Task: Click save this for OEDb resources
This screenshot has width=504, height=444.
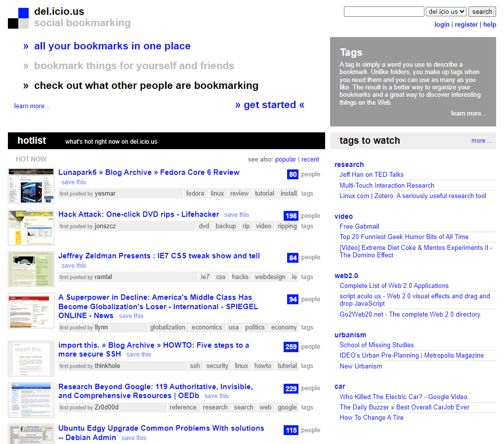Action: click(x=216, y=396)
